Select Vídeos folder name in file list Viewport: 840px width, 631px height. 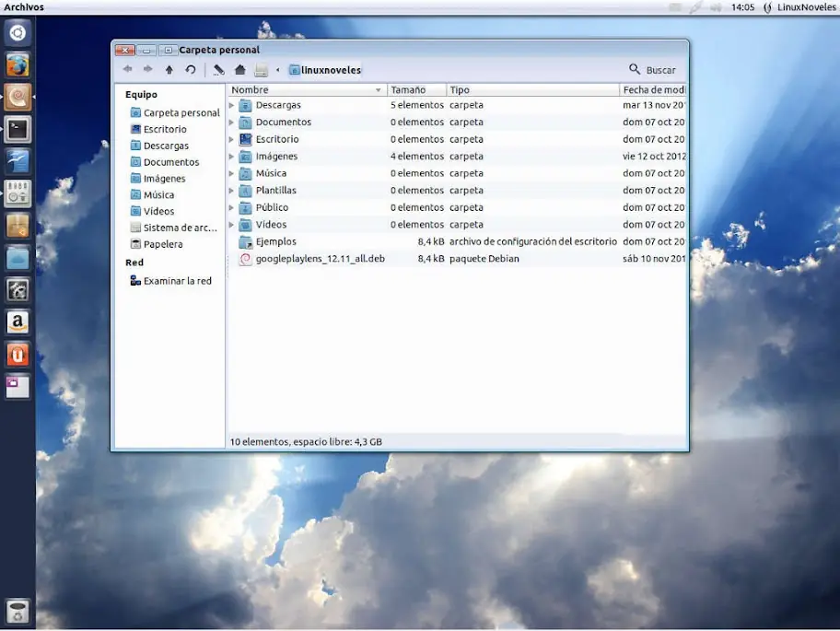click(271, 225)
